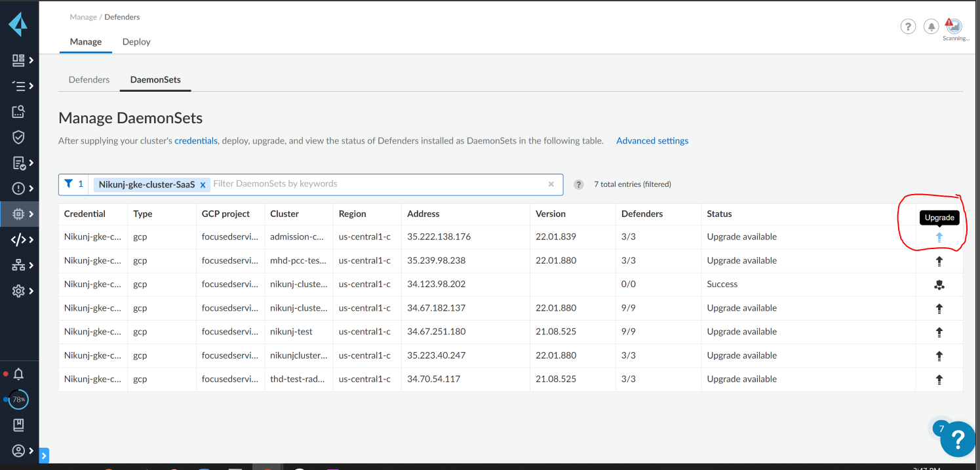Open the user profile icon in sidebar

[x=18, y=451]
